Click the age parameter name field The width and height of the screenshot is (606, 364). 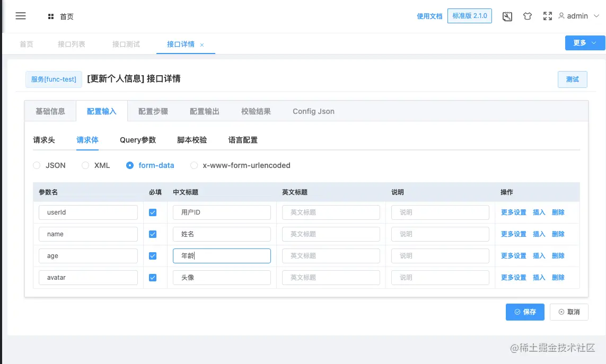pos(88,256)
